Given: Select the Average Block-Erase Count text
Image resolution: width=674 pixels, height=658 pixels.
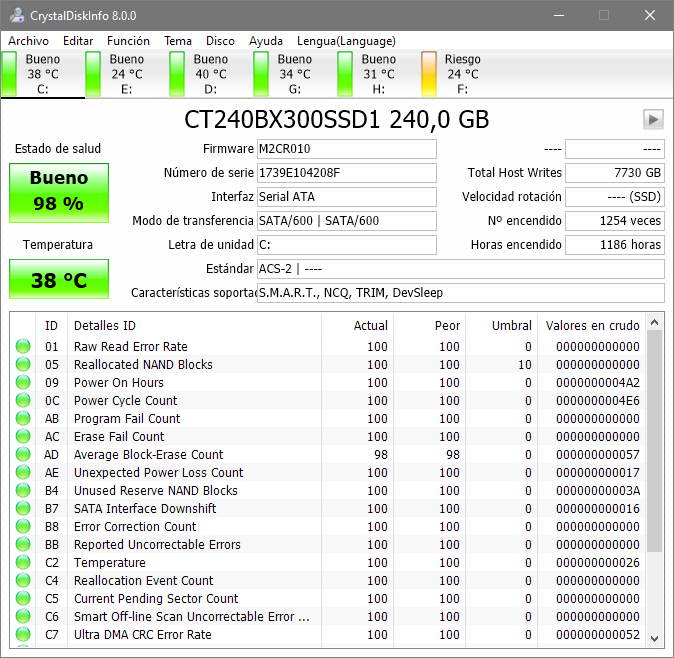Looking at the screenshot, I should [148, 455].
